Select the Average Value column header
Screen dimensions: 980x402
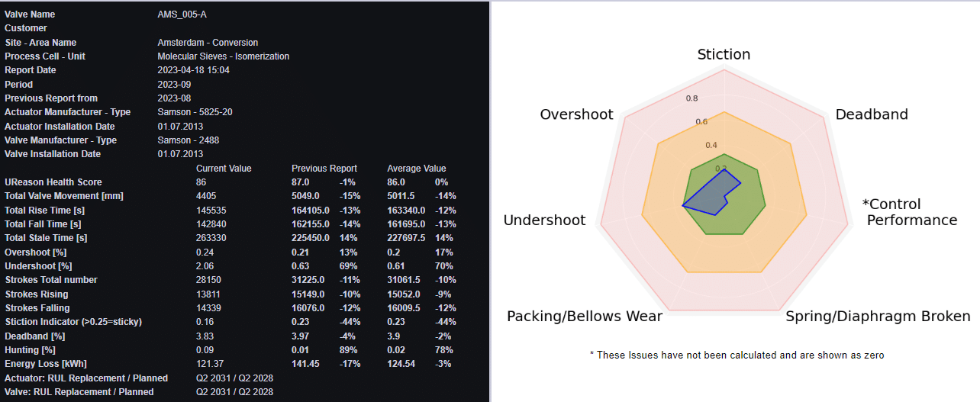(416, 169)
